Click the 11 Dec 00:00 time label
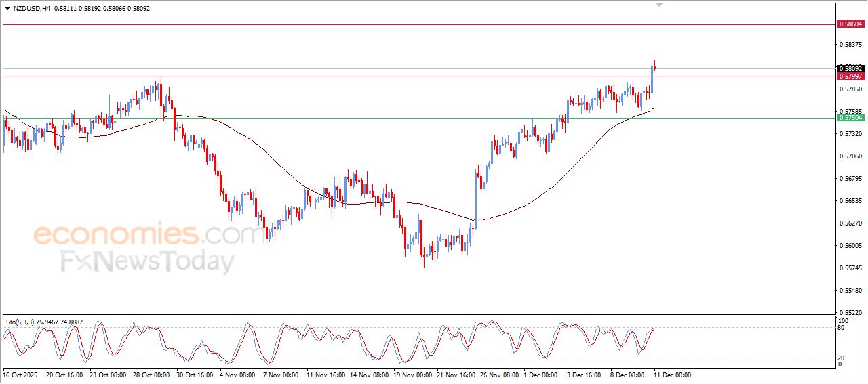The height and width of the screenshot is (384, 868). pos(672,375)
